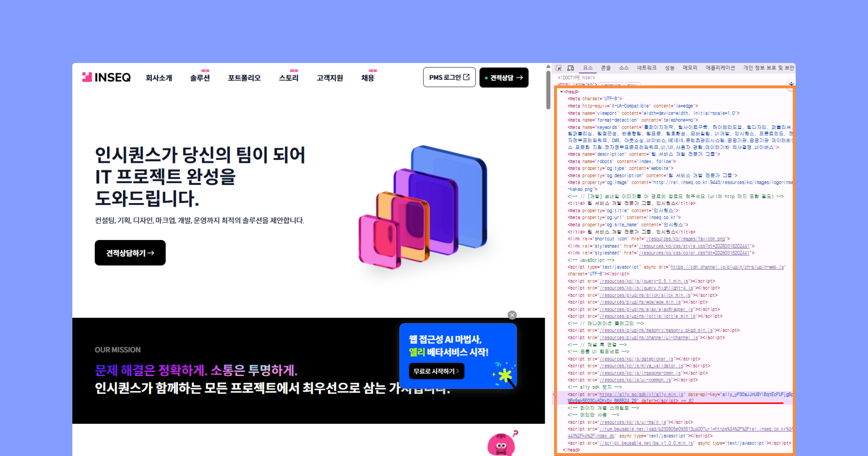Screen dimensions: 868x456
Task: Switch to 개인 정보 보호 및 보안 tab
Action: 769,68
